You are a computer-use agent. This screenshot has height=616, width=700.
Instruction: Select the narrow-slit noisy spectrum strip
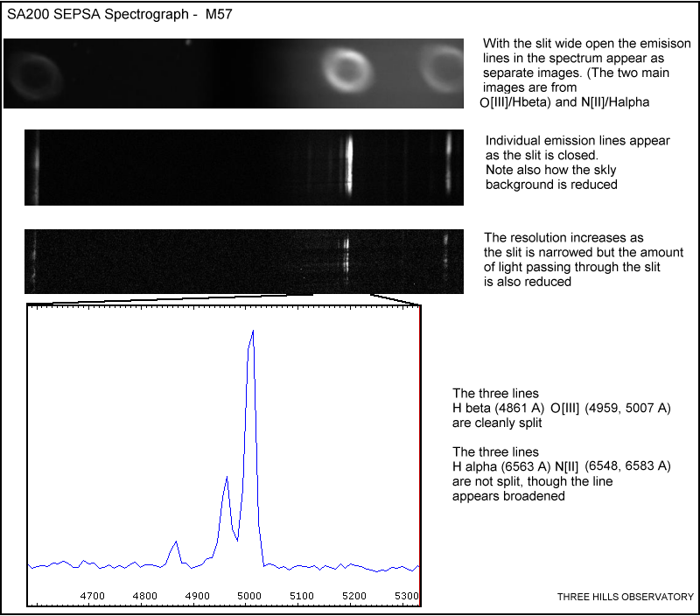(x=244, y=262)
